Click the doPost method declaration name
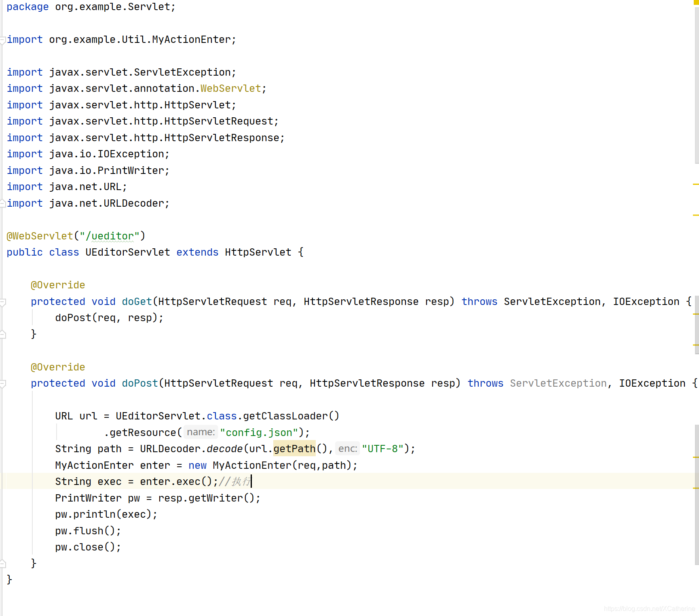Viewport: 699px width, 616px height. 140,383
